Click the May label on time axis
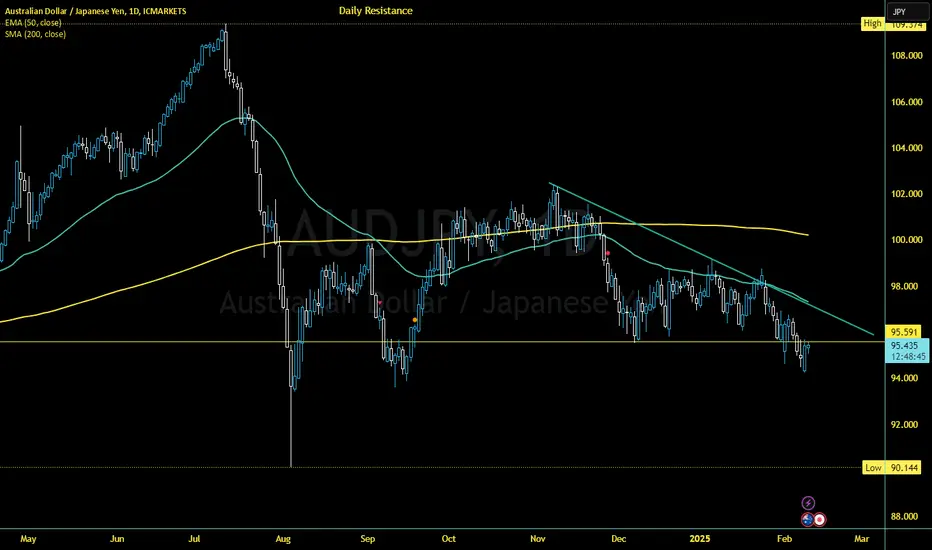Screen dimensions: 932x550 click(x=28, y=539)
